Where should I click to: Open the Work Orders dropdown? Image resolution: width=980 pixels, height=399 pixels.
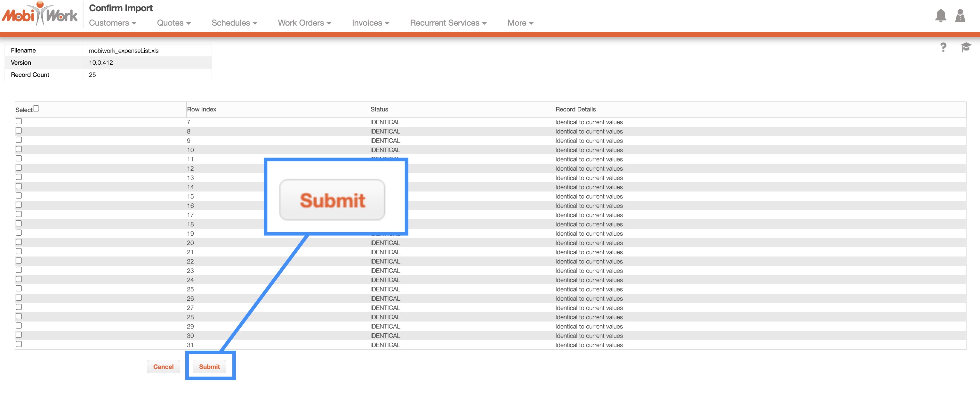[x=304, y=23]
